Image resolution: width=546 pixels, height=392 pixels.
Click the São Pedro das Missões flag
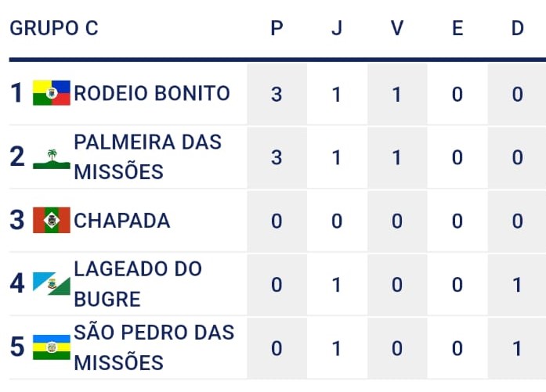pyautogui.click(x=52, y=347)
